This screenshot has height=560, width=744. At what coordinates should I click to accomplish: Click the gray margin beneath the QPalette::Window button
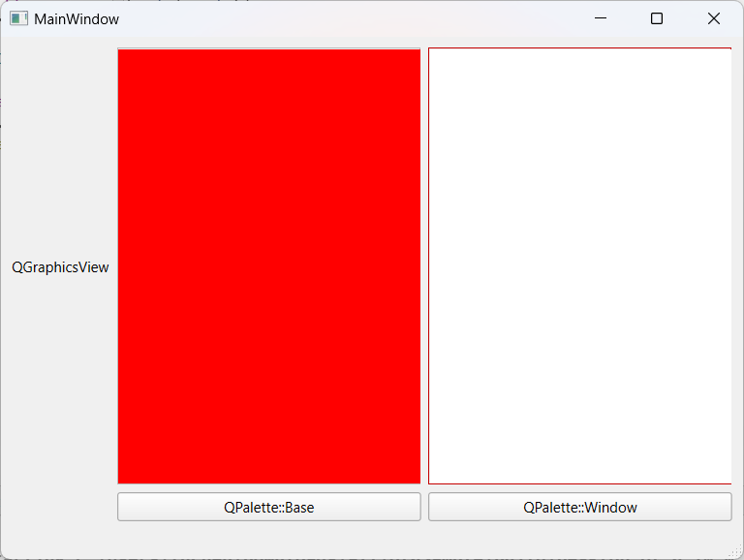click(x=579, y=539)
